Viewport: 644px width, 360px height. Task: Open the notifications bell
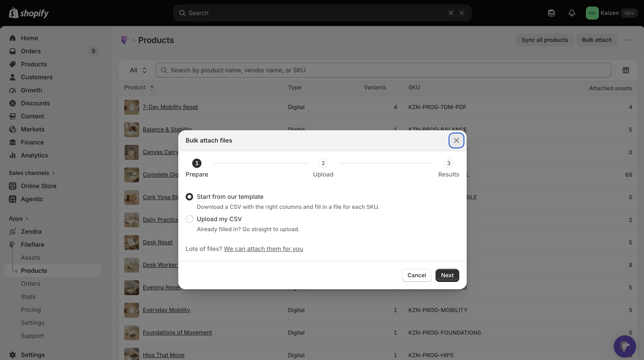pyautogui.click(x=572, y=13)
